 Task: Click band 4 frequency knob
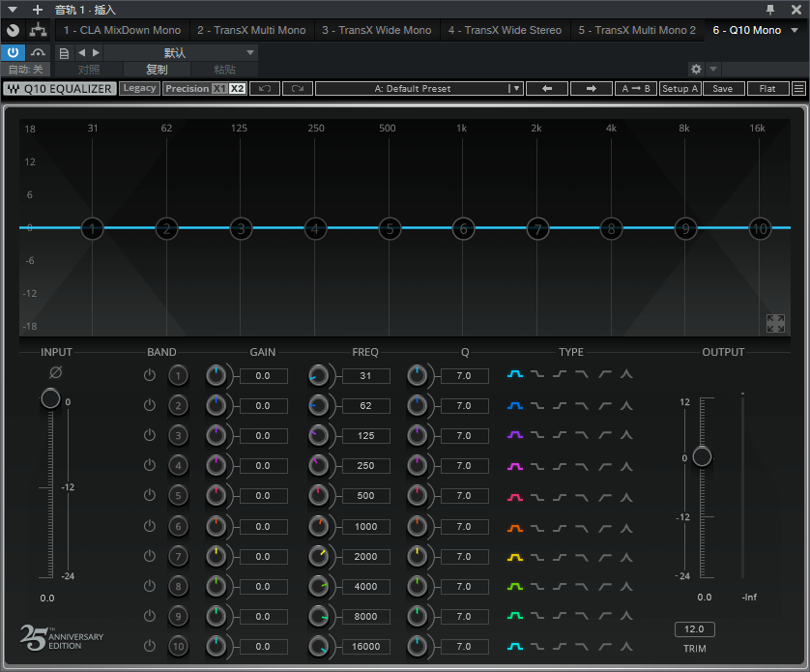point(318,466)
